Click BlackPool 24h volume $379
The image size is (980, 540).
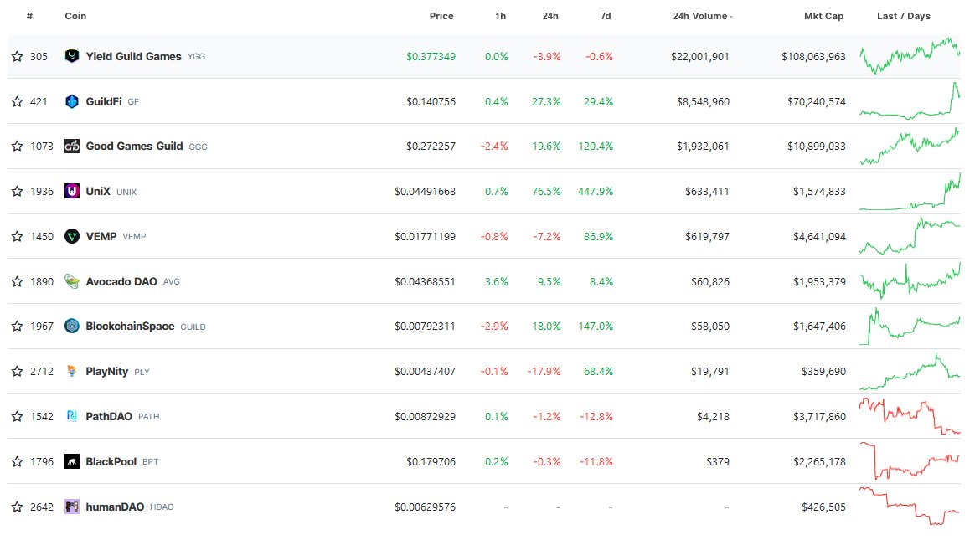(718, 461)
